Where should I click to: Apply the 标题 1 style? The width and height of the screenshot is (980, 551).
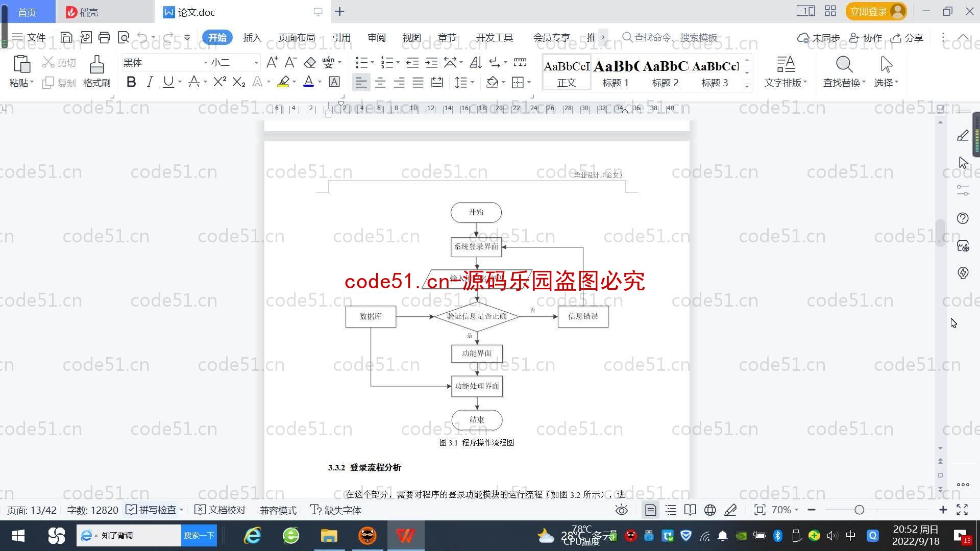[x=616, y=73]
